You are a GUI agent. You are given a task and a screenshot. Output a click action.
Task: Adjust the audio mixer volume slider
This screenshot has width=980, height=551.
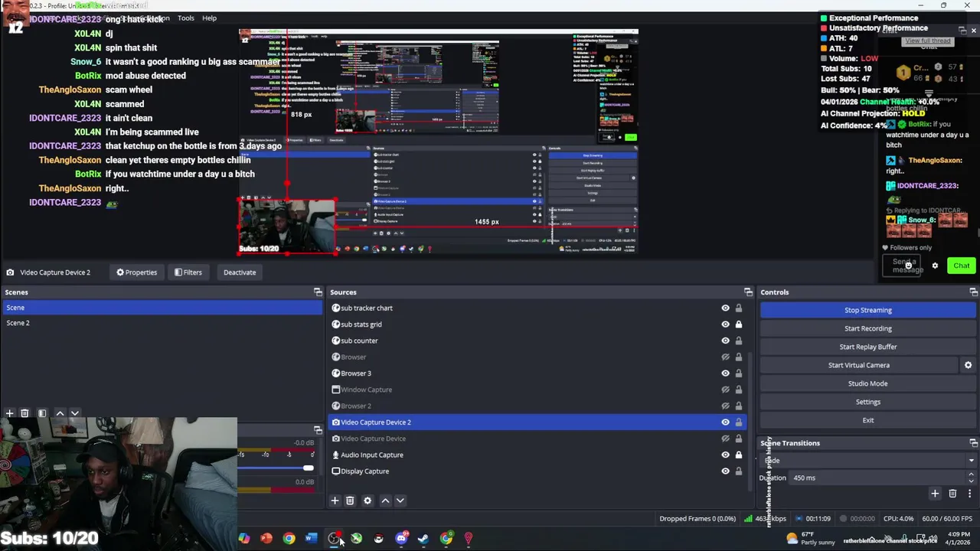pyautogui.click(x=308, y=468)
